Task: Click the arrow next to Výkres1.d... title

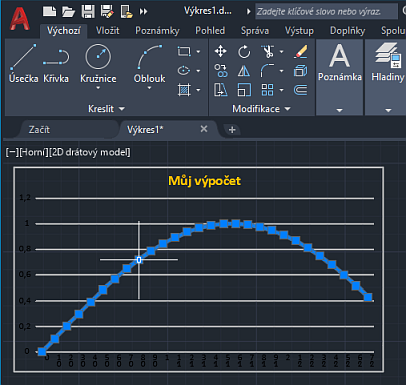Action: (x=248, y=11)
